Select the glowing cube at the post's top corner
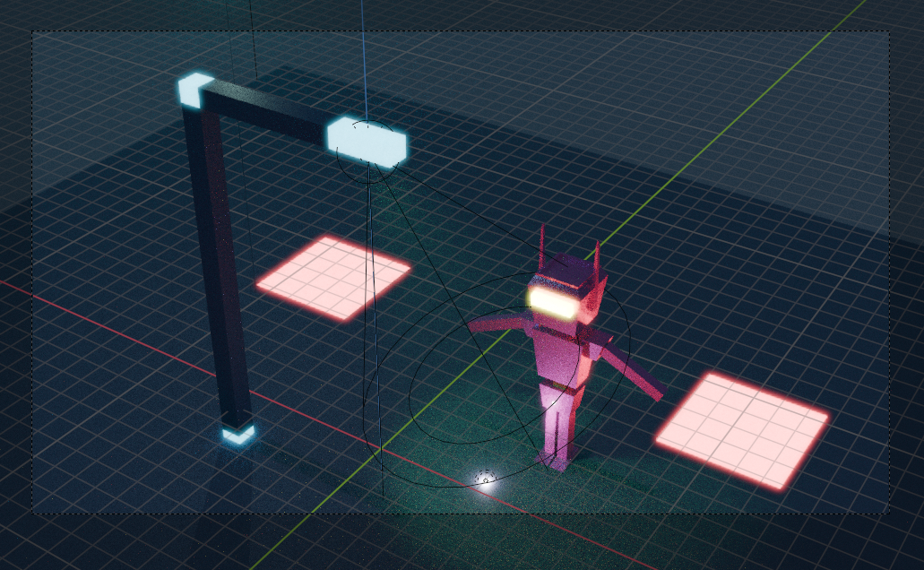This screenshot has width=924, height=570. (x=193, y=91)
